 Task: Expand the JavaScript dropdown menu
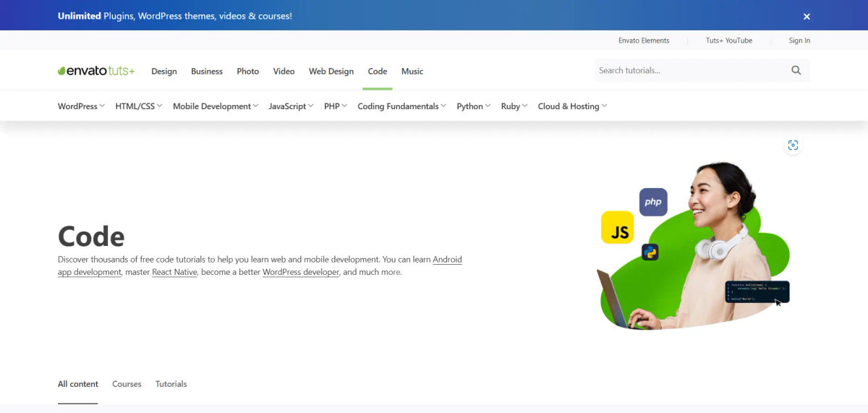291,106
